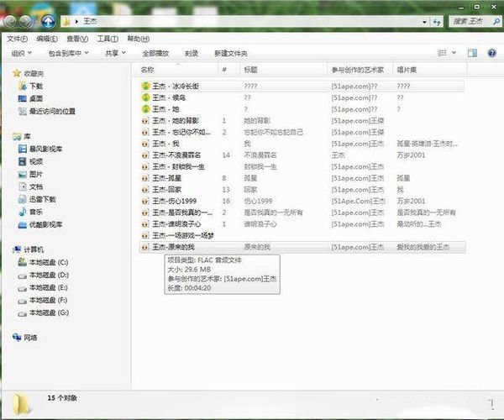Open the 下载 folder in favorites
Image resolution: width=504 pixels, height=420 pixels.
pos(32,87)
